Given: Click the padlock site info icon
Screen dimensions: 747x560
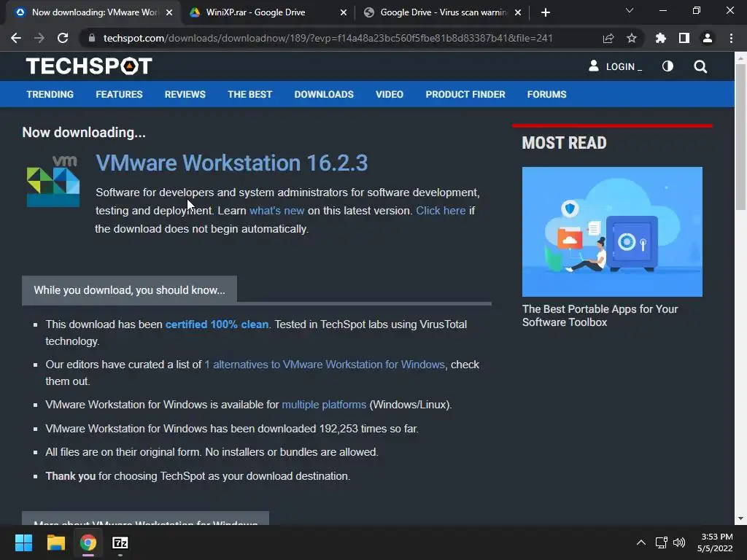Looking at the screenshot, I should [91, 38].
